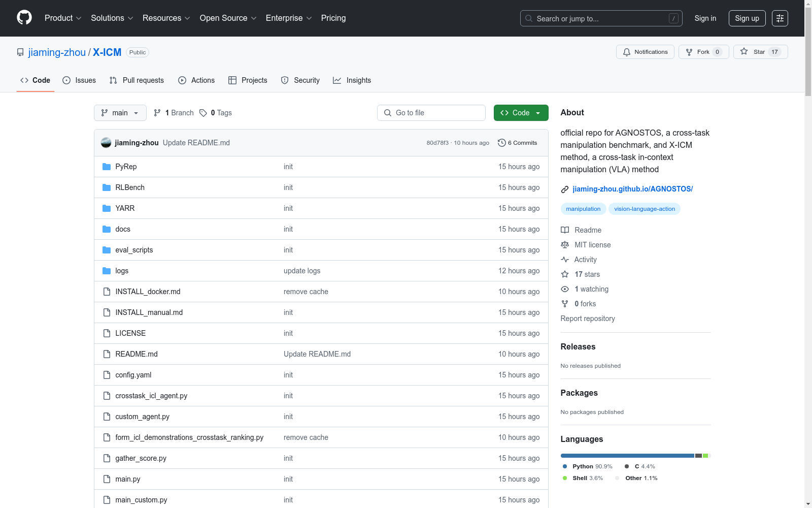The image size is (812, 508).
Task: Switch to the Projects tab
Action: pyautogui.click(x=248, y=80)
